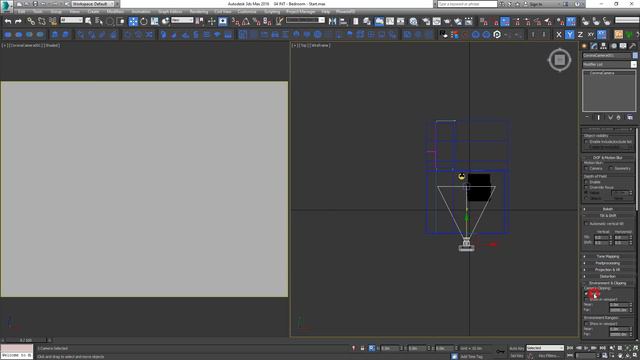Viewport: 640px width, 360px height.
Task: Open the Modifier List dropdown
Action: coord(609,64)
